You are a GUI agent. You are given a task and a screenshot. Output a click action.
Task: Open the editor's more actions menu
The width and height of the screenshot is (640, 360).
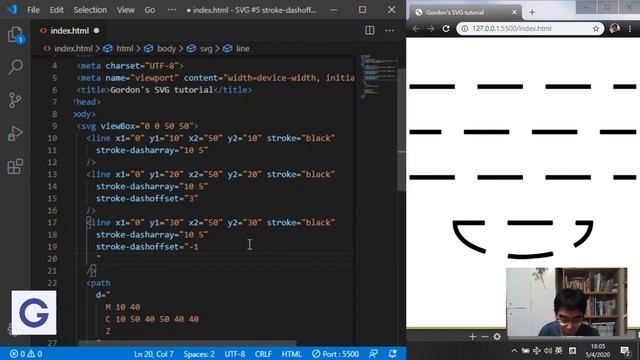[389, 30]
